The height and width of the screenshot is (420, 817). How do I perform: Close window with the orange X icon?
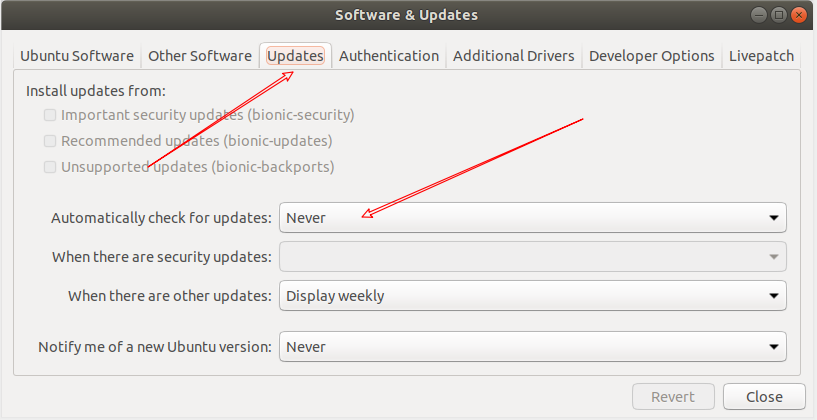[798, 15]
